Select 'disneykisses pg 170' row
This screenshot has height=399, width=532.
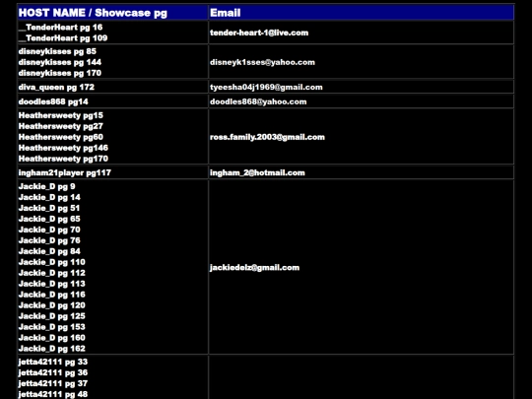tap(60, 73)
